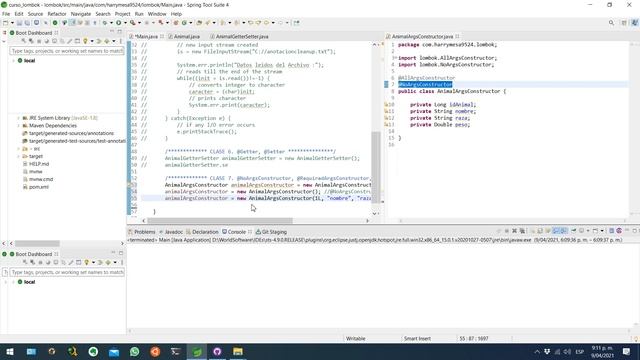Click the Remove Launch X icon in Console

coord(514,231)
